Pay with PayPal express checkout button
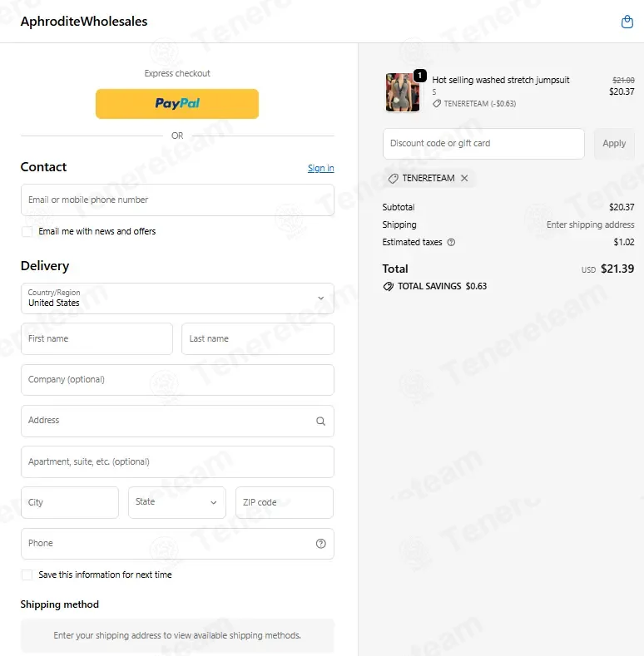 tap(177, 104)
